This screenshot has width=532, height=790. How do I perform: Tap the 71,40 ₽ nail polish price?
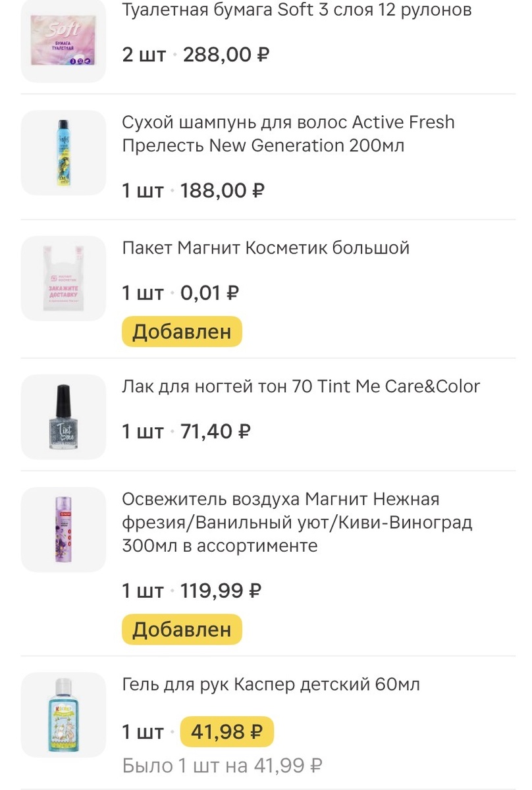click(x=215, y=432)
